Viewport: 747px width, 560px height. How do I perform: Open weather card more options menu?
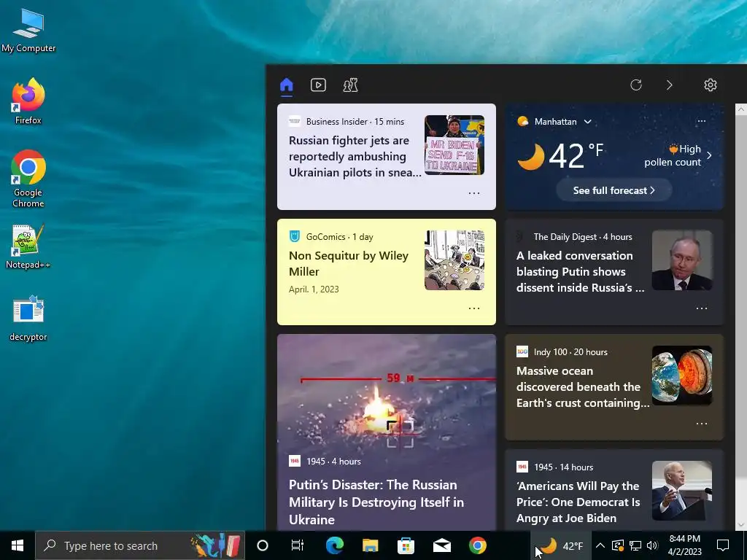(701, 121)
